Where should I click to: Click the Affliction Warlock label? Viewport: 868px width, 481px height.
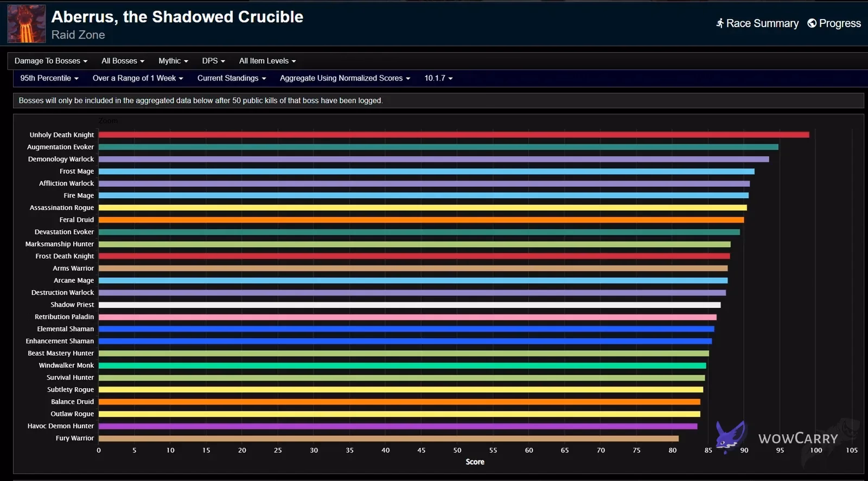pos(66,183)
